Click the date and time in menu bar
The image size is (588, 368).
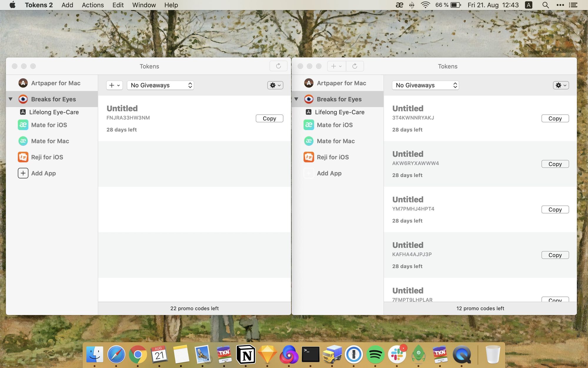click(x=493, y=5)
